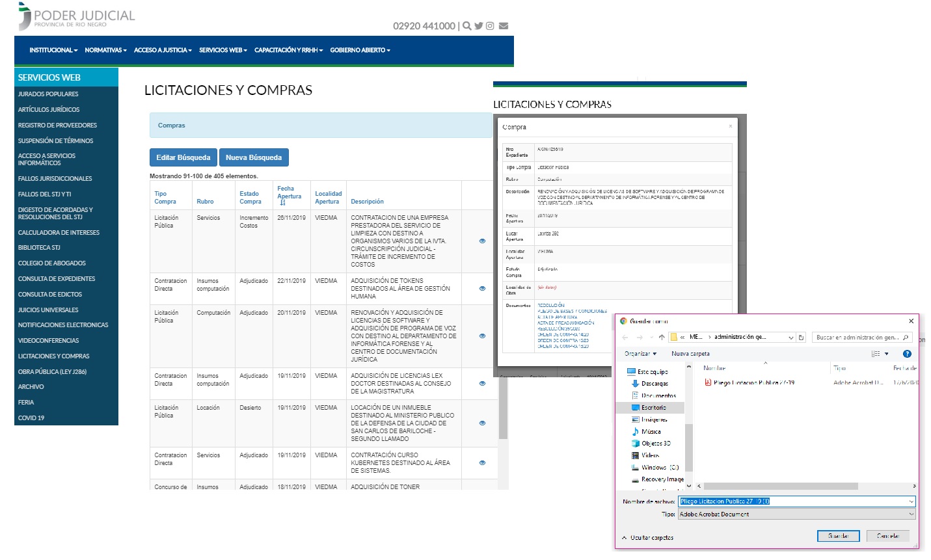
Task: Open the ACTA DE PREADJUDICACIÓN document link
Action: coord(566,323)
